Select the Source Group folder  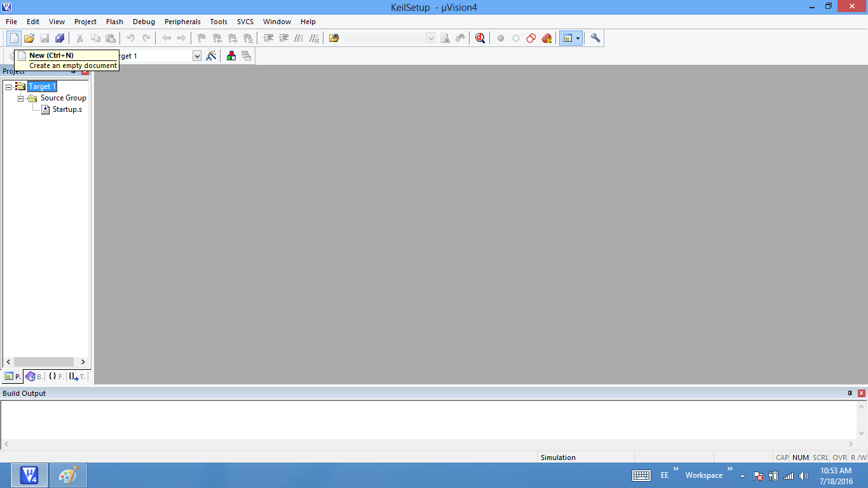(63, 98)
